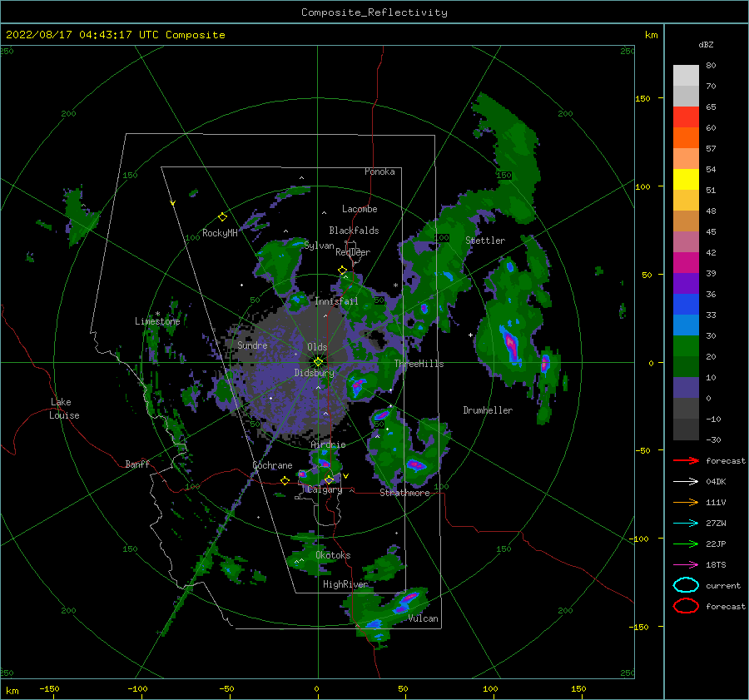Click the forecast text next to the red arrow

coord(726,460)
